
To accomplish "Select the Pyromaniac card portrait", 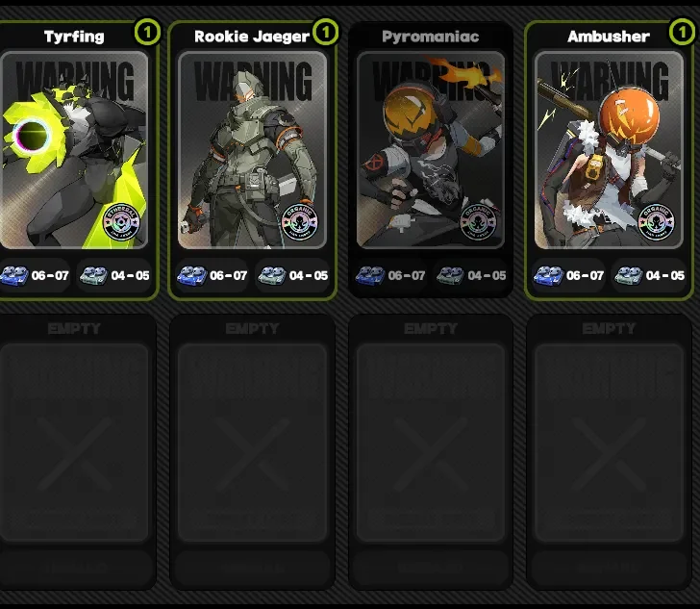I will point(431,150).
